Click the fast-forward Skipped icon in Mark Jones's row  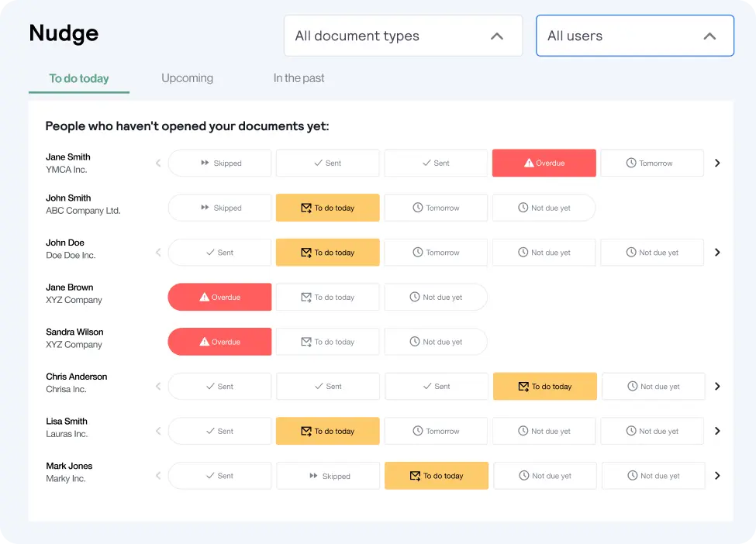(x=313, y=475)
